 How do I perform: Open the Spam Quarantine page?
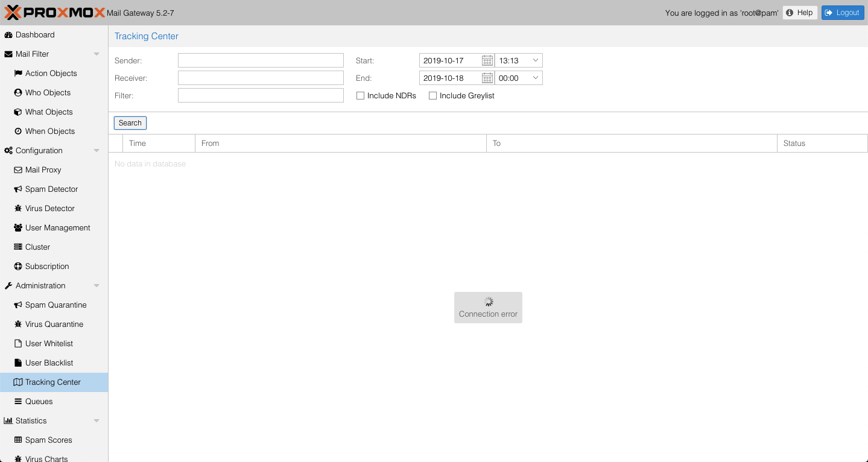click(55, 305)
